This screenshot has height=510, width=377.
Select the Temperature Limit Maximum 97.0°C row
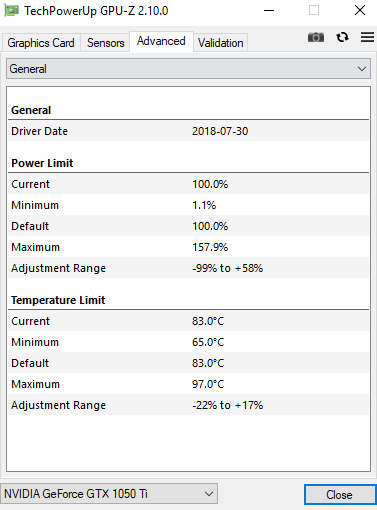pos(188,384)
